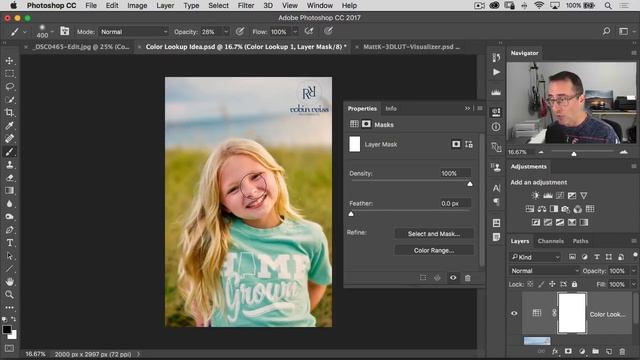
Task: Click the Curves adjustment icon
Action: pos(560,196)
